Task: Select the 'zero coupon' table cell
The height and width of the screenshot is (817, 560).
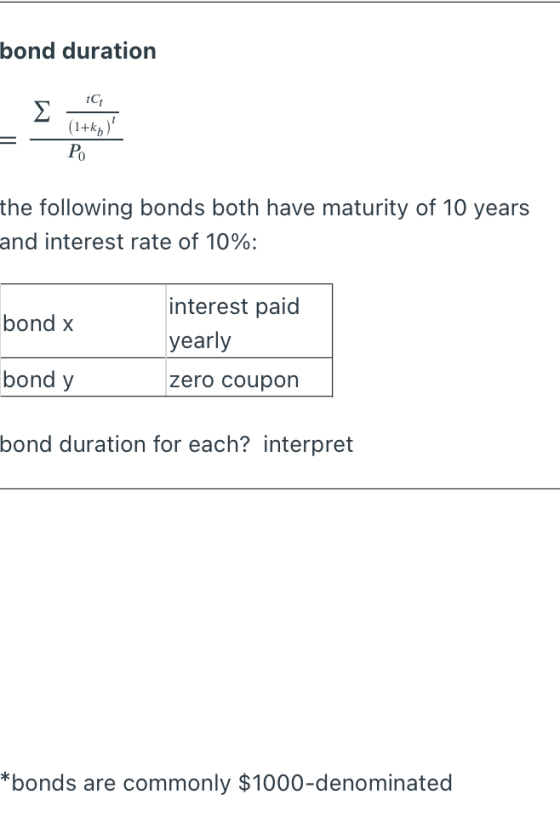Action: tap(249, 377)
